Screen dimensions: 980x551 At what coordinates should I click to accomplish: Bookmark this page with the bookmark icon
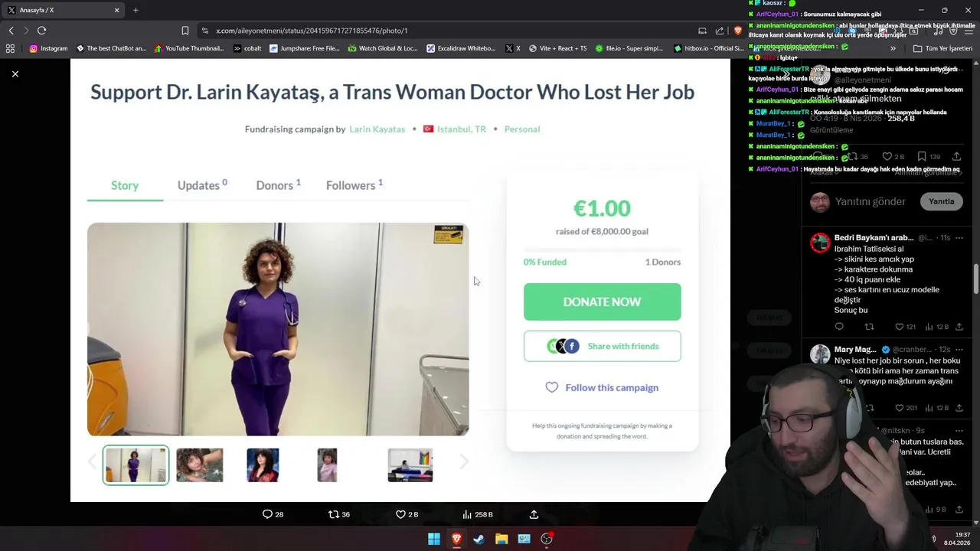pyautogui.click(x=185, y=31)
